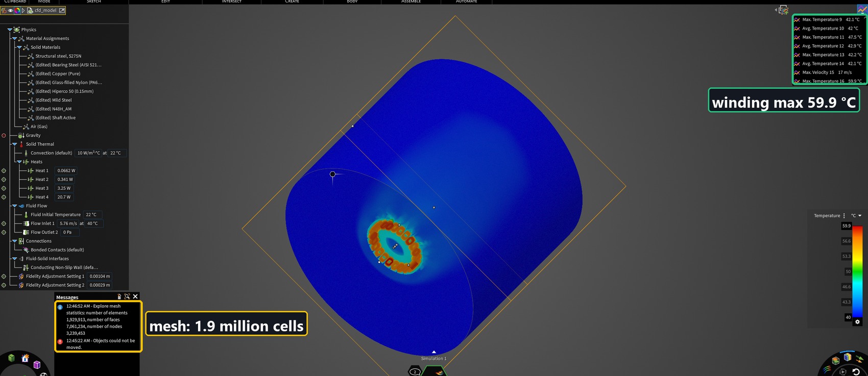Open the Sketch ribbon group
Screen dimensions: 868x376
(94, 2)
